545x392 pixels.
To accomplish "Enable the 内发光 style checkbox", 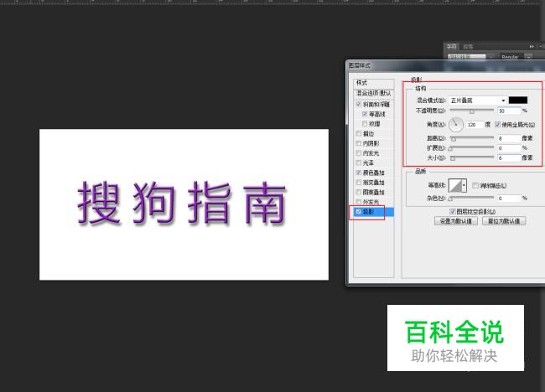I will pos(358,152).
